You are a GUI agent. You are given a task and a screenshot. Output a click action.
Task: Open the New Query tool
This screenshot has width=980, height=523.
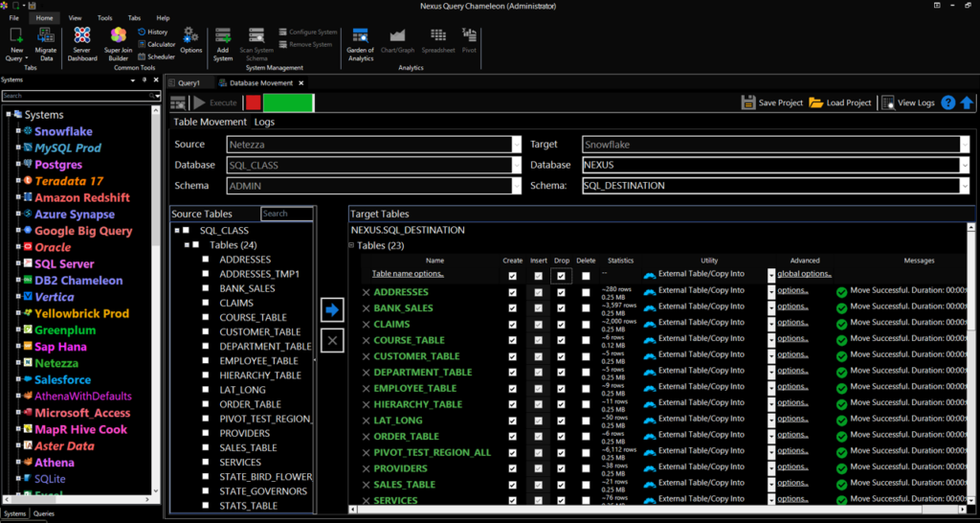pyautogui.click(x=17, y=44)
